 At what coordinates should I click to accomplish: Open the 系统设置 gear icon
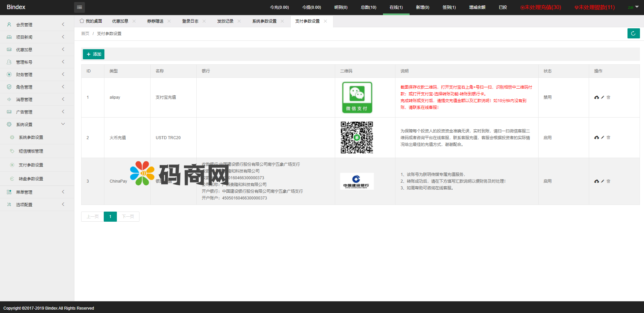[x=9, y=124]
